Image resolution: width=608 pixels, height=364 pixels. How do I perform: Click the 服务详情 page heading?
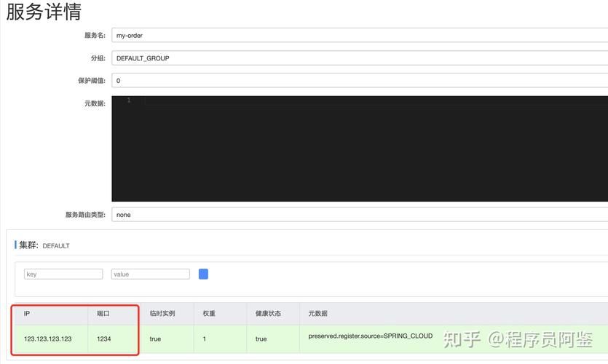click(x=44, y=12)
